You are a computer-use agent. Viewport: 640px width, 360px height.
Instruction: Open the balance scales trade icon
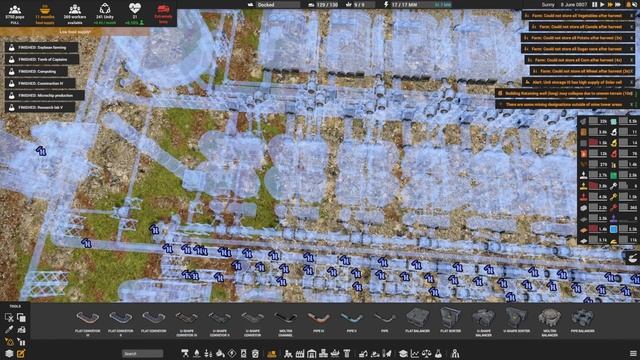[427, 353]
